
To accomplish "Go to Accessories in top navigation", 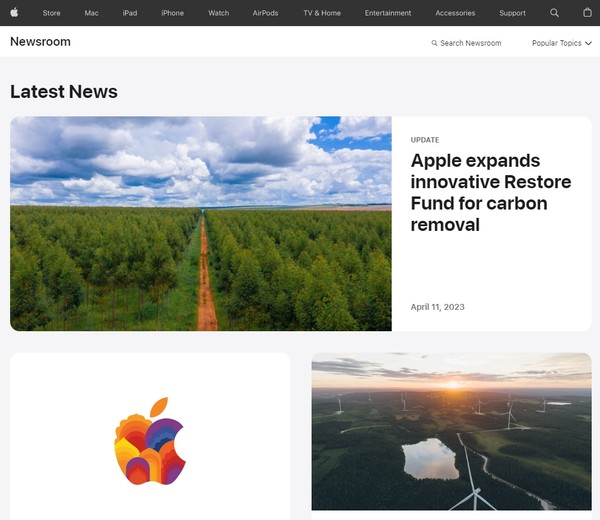I will [455, 13].
